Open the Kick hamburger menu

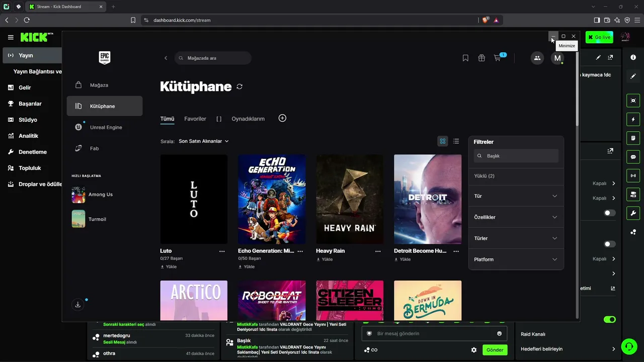tap(11, 37)
